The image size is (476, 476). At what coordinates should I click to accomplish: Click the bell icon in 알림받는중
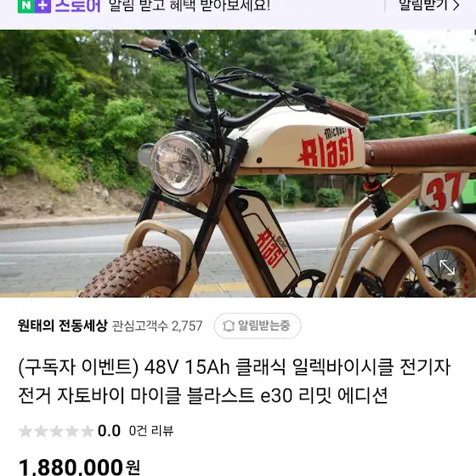pos(229,326)
